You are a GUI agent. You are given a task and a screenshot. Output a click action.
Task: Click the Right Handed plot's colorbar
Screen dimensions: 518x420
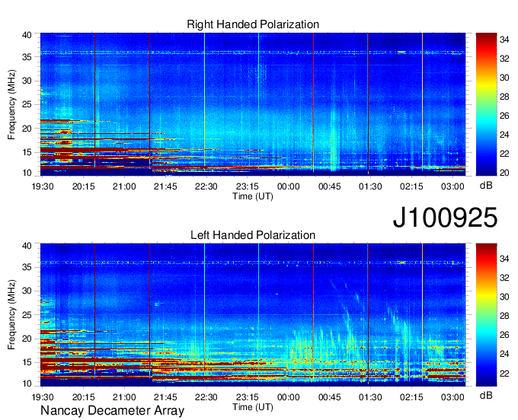(486, 104)
